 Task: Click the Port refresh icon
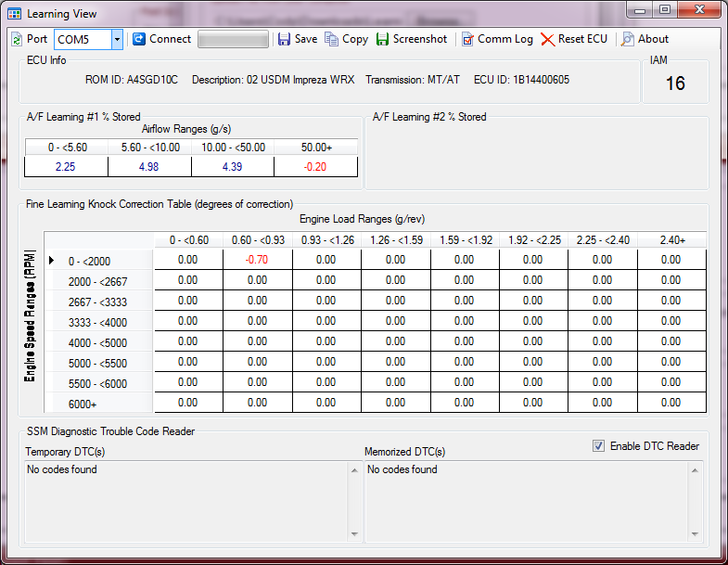click(18, 39)
